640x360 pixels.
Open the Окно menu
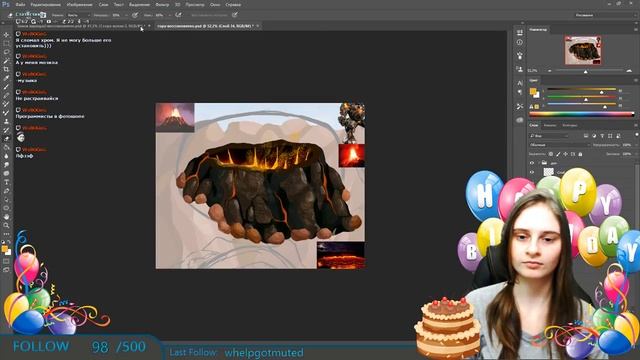click(x=215, y=5)
